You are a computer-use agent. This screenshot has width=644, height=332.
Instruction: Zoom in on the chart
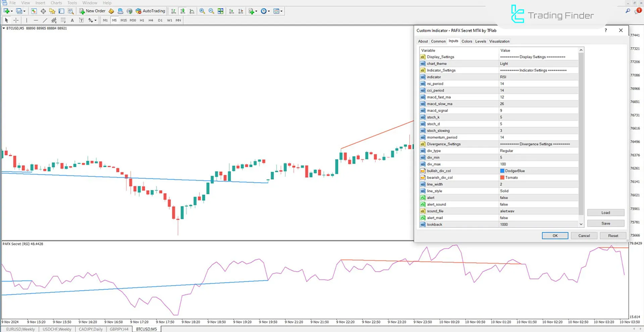pyautogui.click(x=202, y=11)
